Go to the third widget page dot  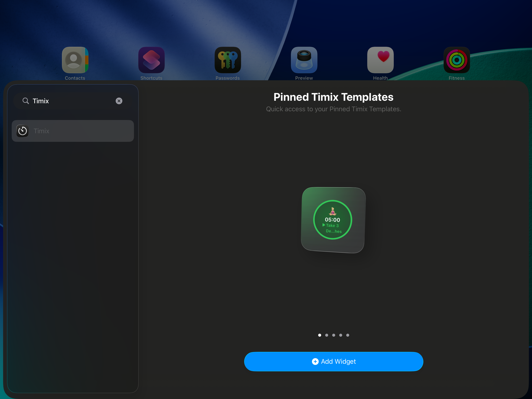(334, 335)
